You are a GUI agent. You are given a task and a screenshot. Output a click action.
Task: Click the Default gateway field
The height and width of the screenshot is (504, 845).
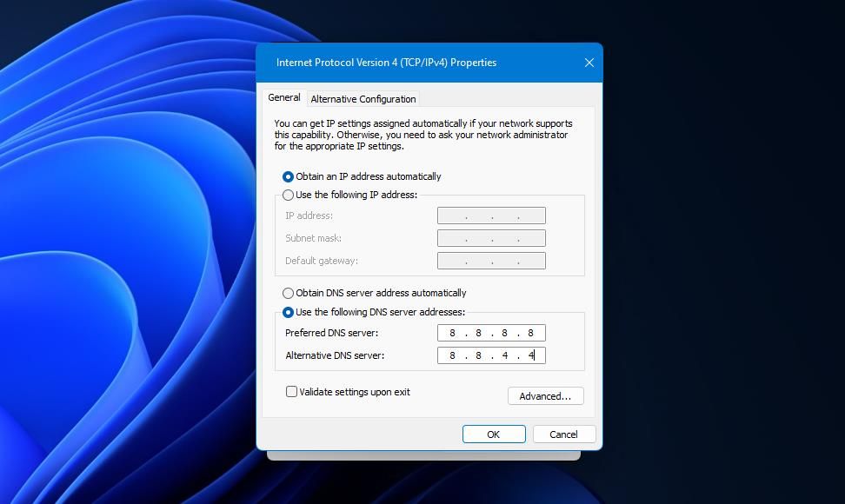(x=491, y=261)
